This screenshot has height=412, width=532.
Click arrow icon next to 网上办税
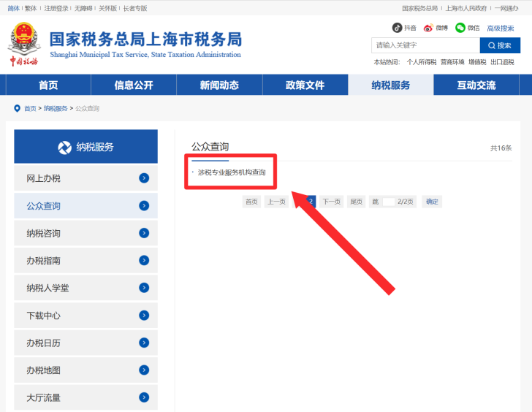[144, 178]
